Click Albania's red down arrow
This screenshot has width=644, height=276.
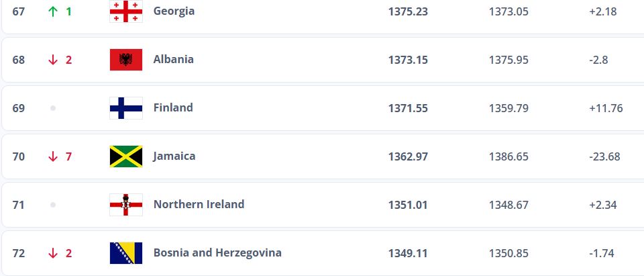[52, 60]
